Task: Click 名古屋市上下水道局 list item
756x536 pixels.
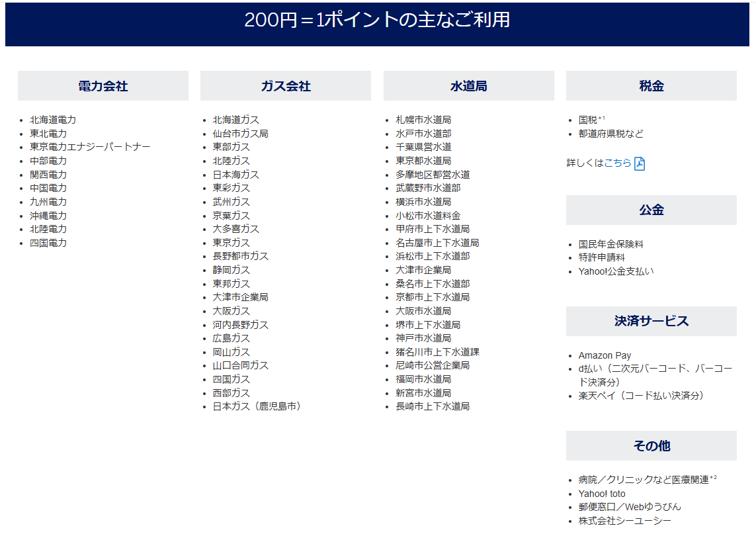Action: click(x=437, y=243)
